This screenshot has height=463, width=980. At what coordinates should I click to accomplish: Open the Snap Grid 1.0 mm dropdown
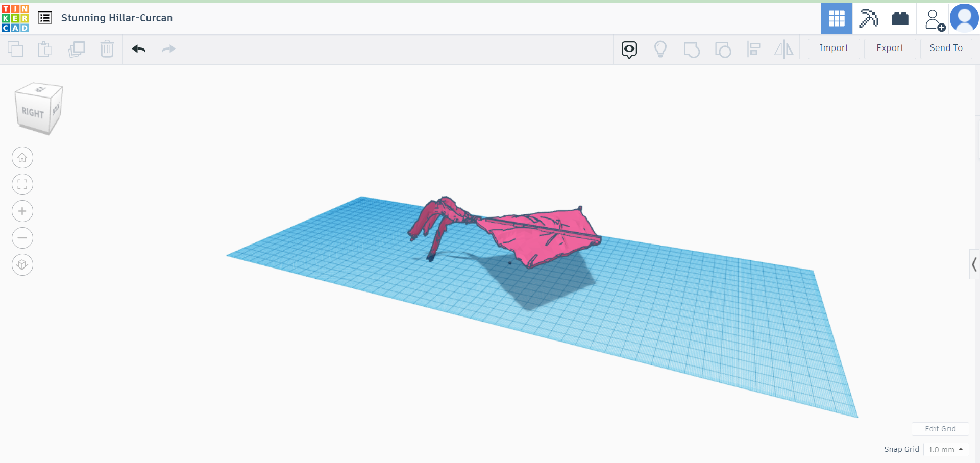tap(946, 450)
